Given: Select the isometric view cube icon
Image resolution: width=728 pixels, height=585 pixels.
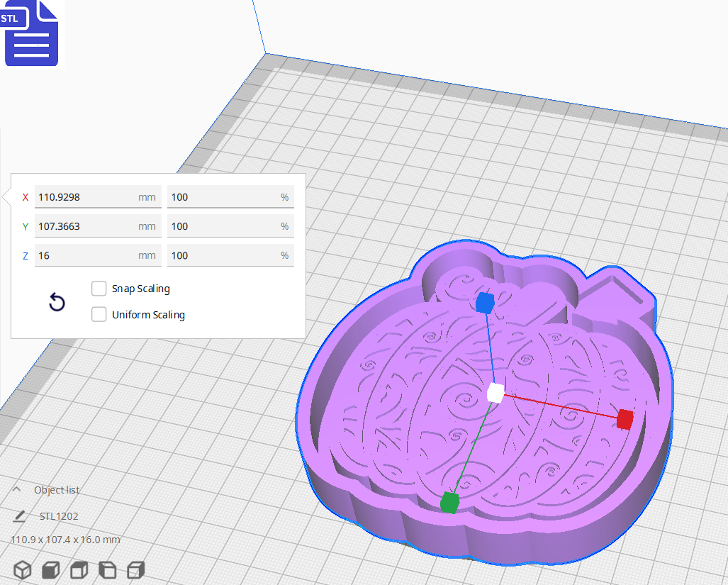Looking at the screenshot, I should 22,569.
